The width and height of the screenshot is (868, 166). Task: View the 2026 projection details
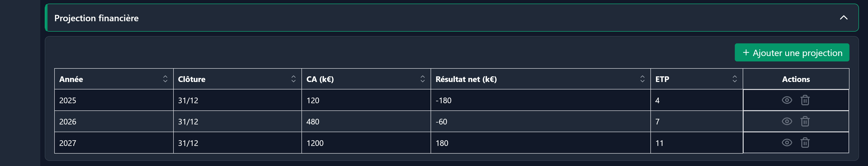click(x=786, y=122)
